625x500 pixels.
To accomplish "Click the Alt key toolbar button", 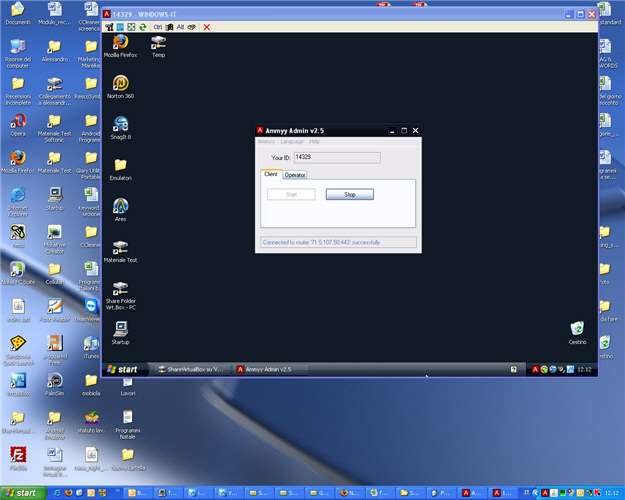I will coord(179,27).
